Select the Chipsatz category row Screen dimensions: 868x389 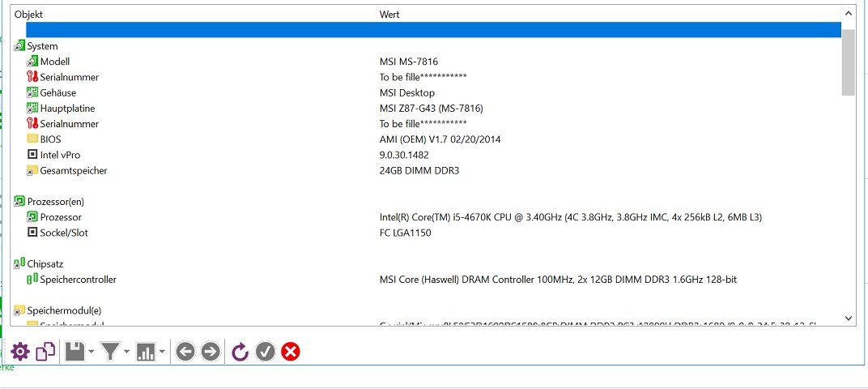[x=426, y=263]
